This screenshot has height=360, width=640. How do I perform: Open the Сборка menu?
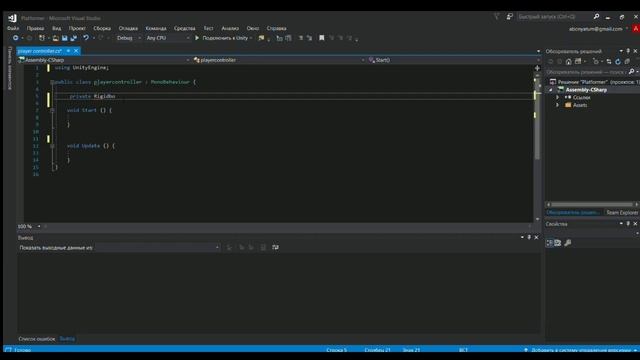102,29
